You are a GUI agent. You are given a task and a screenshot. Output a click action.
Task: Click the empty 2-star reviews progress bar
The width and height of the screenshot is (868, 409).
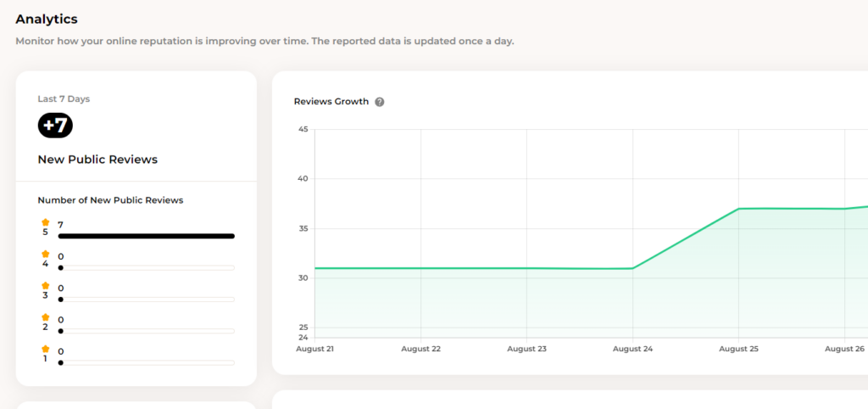146,331
